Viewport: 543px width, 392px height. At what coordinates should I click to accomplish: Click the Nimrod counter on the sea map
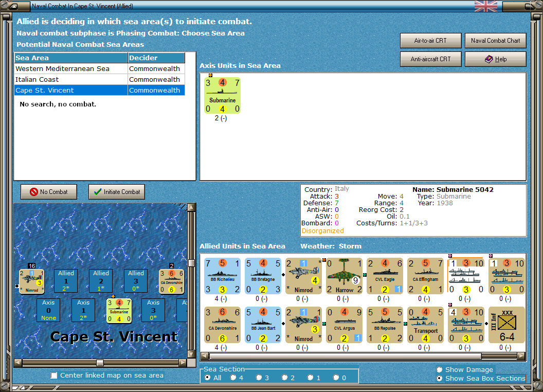click(x=31, y=281)
